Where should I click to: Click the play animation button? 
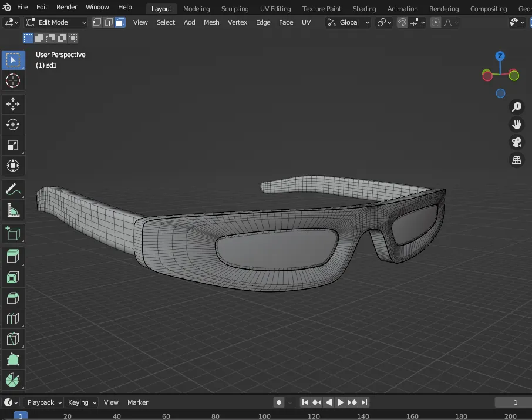pos(341,402)
